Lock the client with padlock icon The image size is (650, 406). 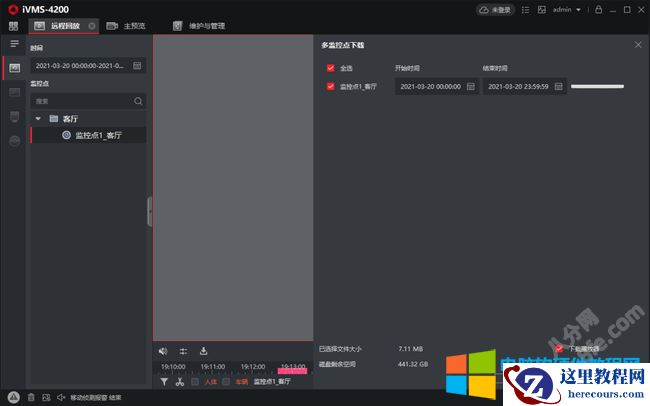[598, 9]
